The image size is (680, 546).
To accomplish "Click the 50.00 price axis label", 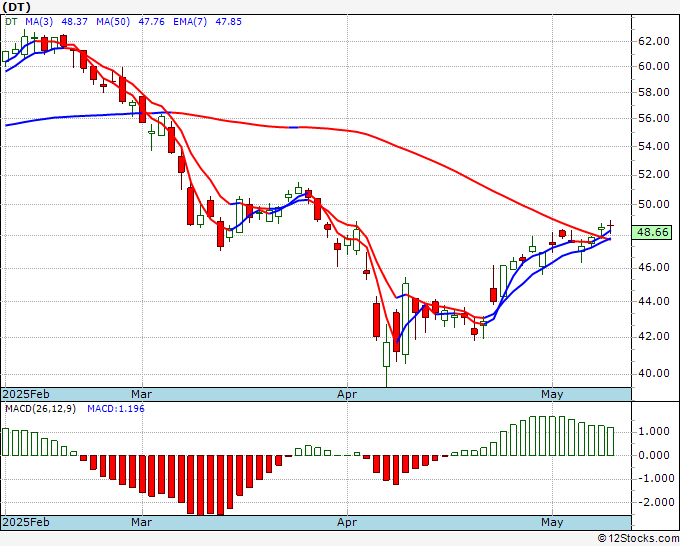I will 654,204.
